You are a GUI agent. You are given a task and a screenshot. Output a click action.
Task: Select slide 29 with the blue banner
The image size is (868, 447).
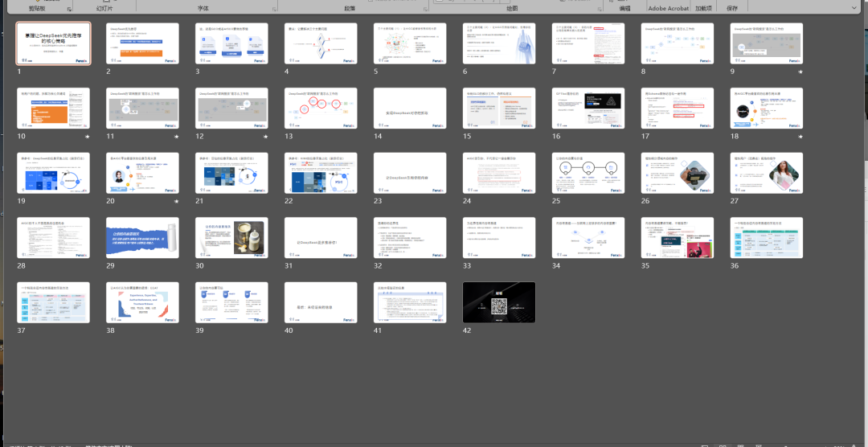pos(142,237)
